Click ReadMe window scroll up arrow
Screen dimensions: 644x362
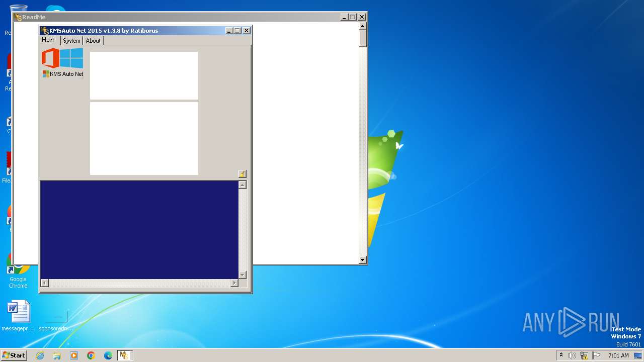tap(363, 26)
